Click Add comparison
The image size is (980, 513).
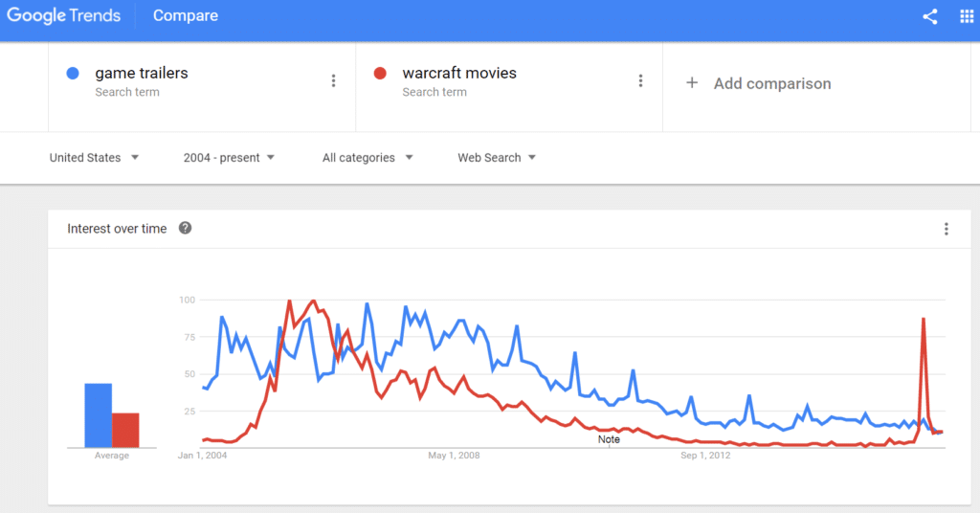tap(772, 83)
